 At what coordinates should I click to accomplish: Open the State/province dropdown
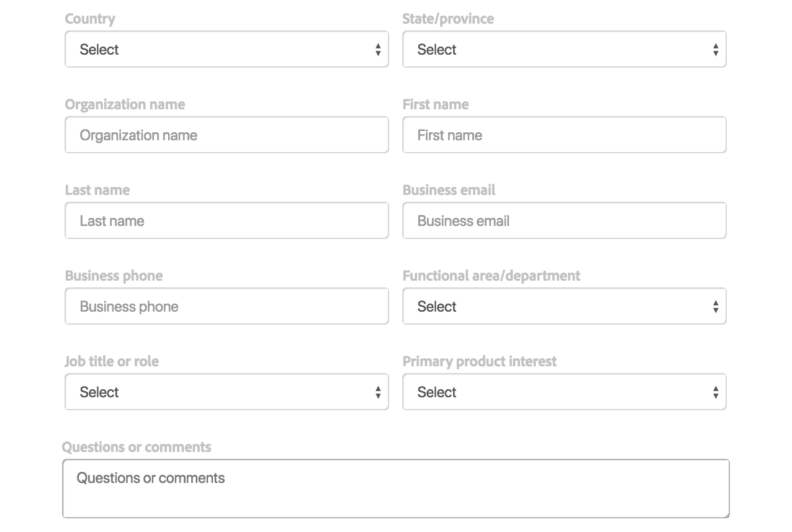(564, 50)
